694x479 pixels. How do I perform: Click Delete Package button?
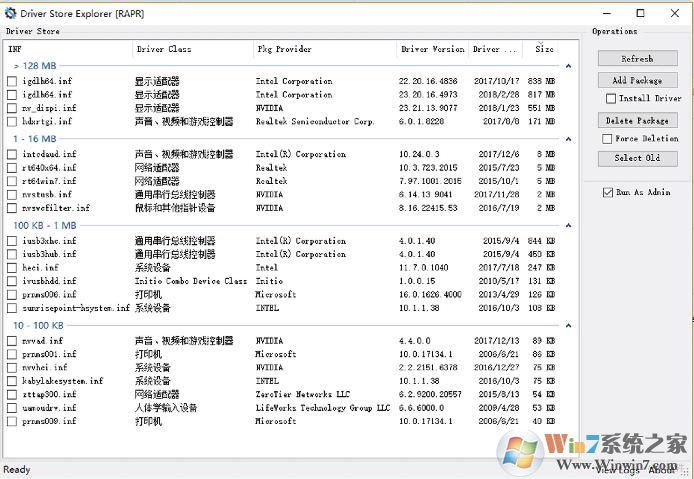(x=637, y=120)
